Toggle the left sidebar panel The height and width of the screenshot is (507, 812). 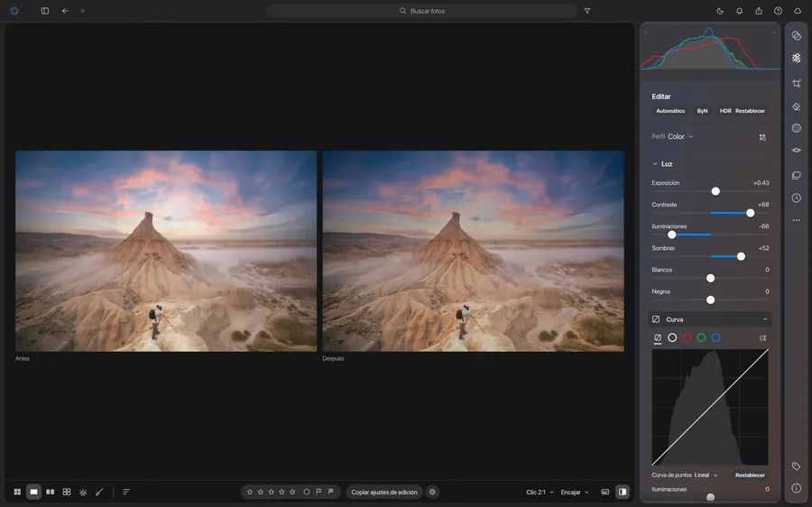click(45, 11)
